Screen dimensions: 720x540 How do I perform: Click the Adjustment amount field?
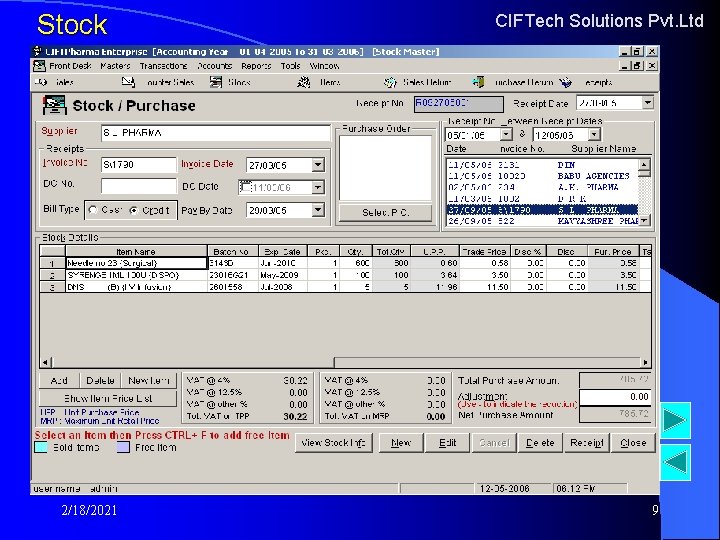pos(615,397)
